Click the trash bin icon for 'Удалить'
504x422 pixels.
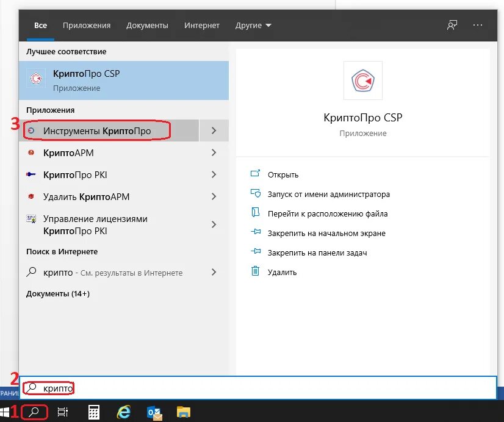pyautogui.click(x=255, y=271)
